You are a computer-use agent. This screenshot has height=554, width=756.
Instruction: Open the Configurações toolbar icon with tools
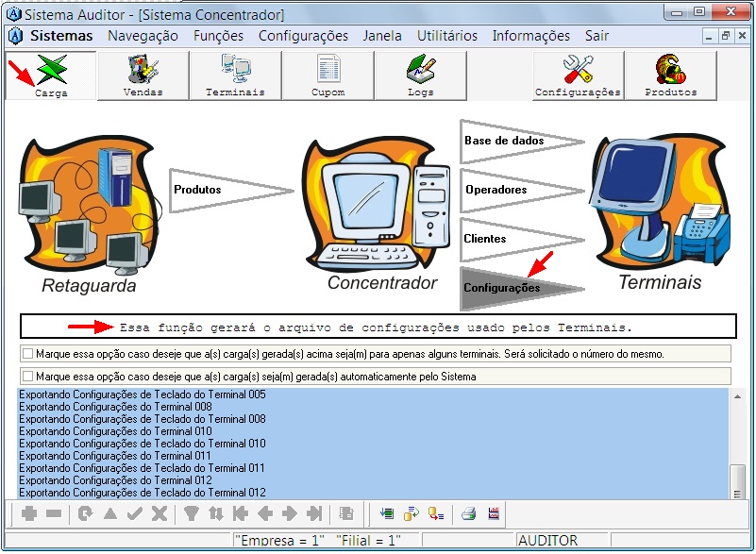coord(578,76)
